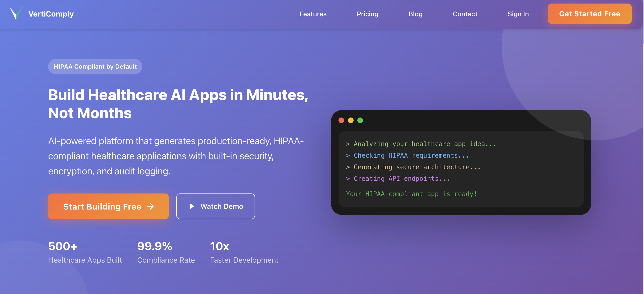Click the play triangle icon in Watch Demo
The height and width of the screenshot is (294, 644).
(x=192, y=206)
